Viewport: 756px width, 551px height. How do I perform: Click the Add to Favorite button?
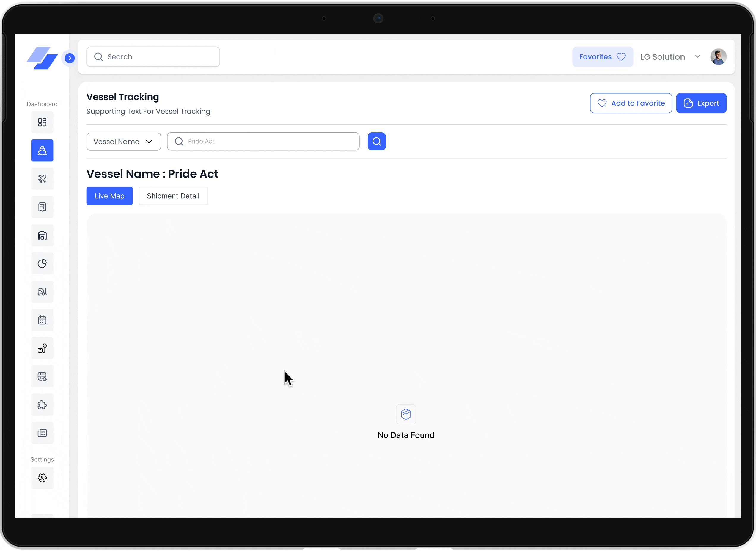point(631,103)
